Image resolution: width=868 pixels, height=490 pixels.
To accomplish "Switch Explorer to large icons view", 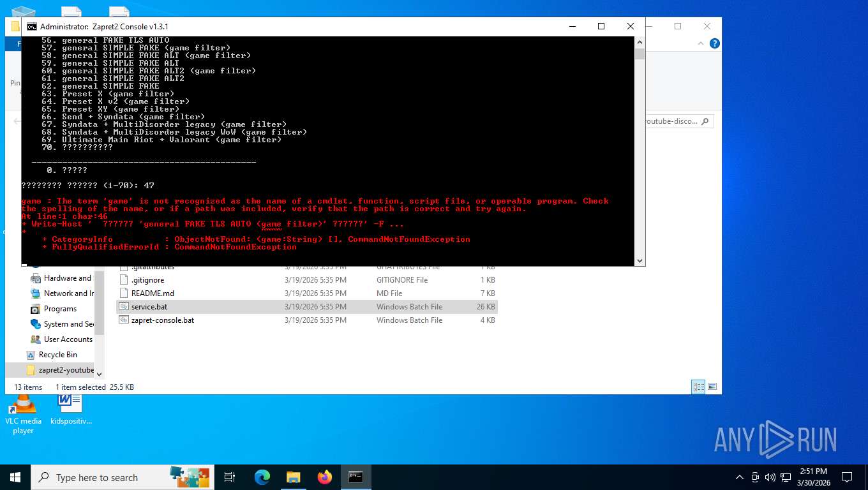I will [712, 387].
